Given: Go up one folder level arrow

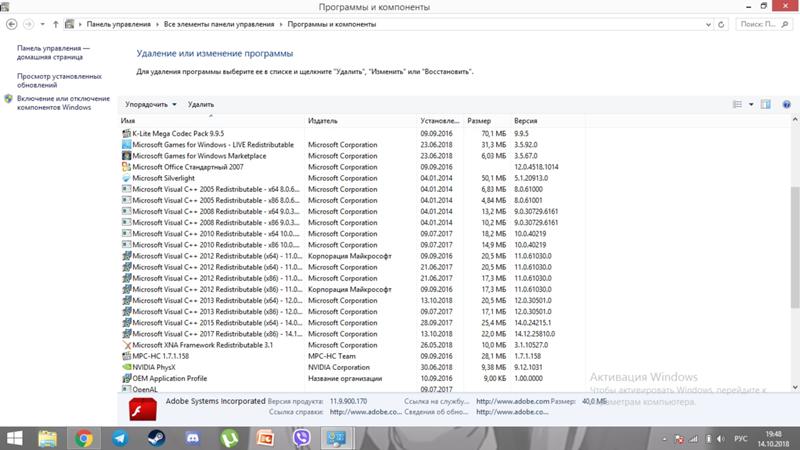Looking at the screenshot, I should 55,24.
